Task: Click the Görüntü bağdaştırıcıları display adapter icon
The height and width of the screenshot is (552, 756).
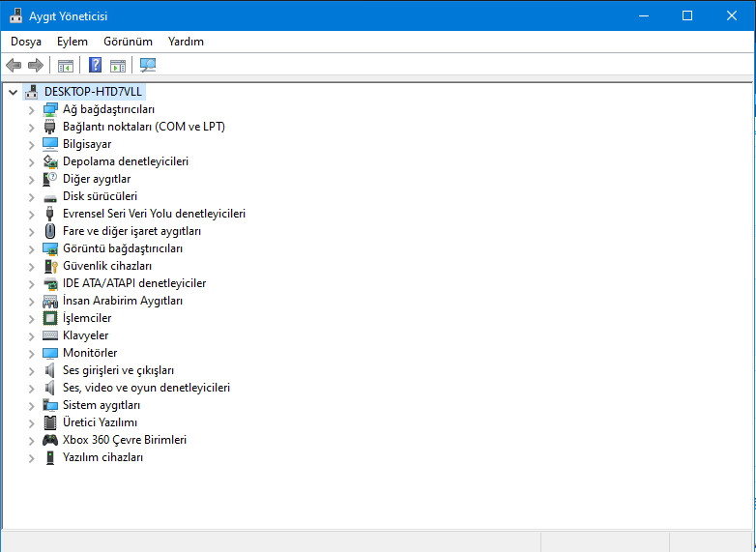Action: tap(50, 248)
